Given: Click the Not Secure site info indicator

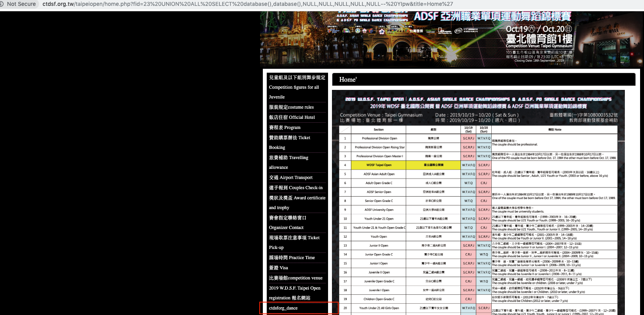Looking at the screenshot, I should [18, 4].
